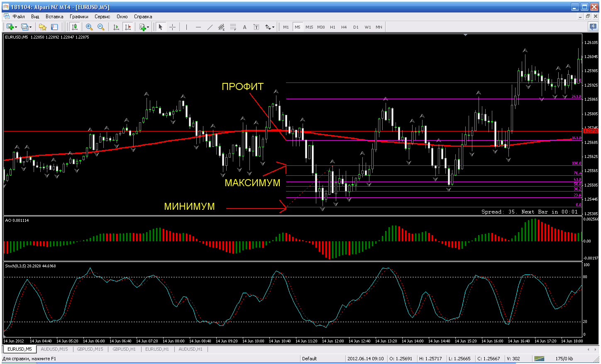
Task: Switch to the GBPUSD,H1 chart tab
Action: point(124,349)
